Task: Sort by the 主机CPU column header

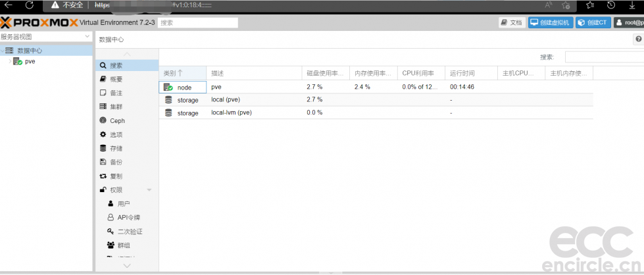Action: click(x=521, y=73)
